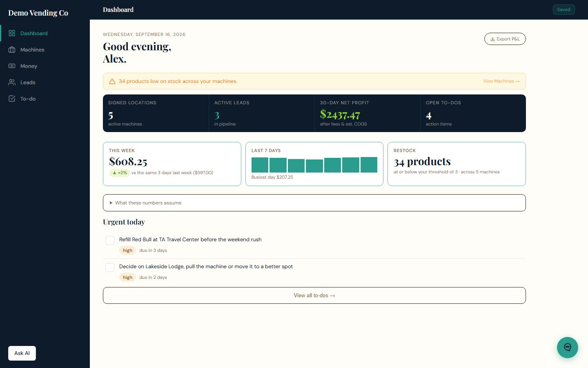The height and width of the screenshot is (368, 588).
Task: Click the Wednesday, September 16, 2026 date
Action: pyautogui.click(x=144, y=34)
